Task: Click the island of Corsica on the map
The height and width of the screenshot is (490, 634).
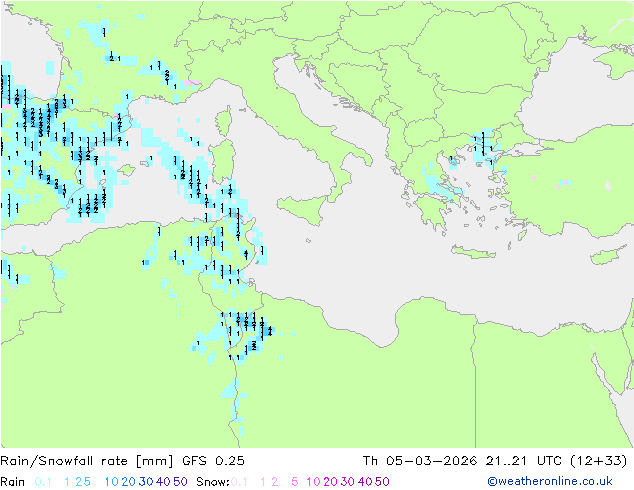Action: point(224,121)
